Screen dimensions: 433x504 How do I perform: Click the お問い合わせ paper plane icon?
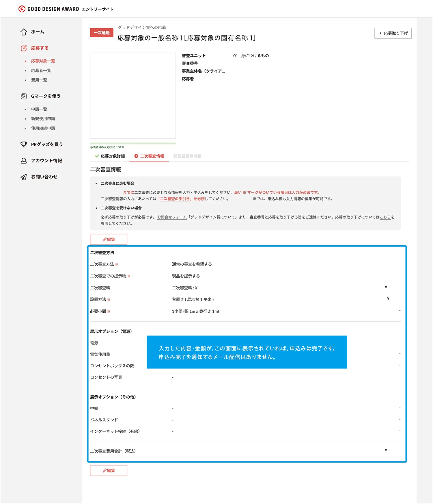(x=24, y=177)
